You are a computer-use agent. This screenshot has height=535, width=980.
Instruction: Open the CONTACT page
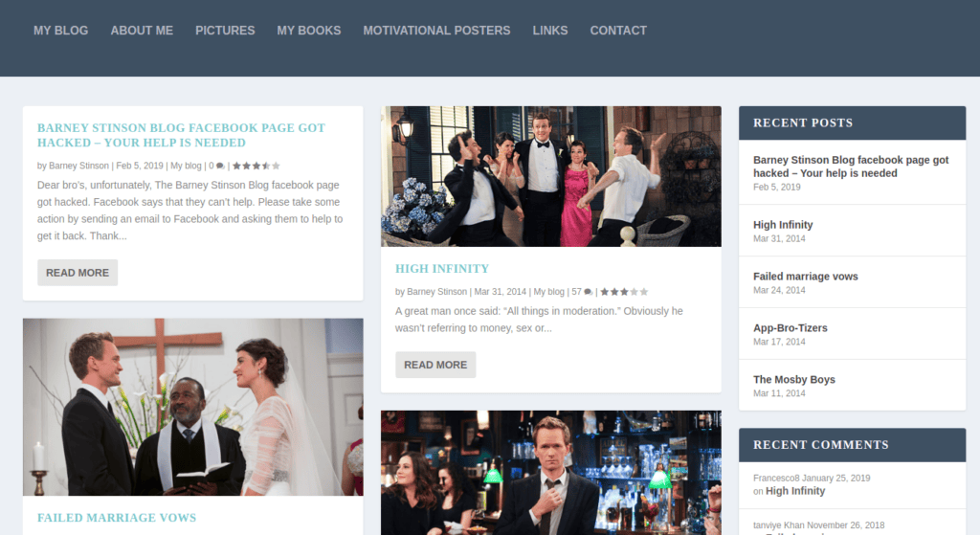pyautogui.click(x=618, y=31)
